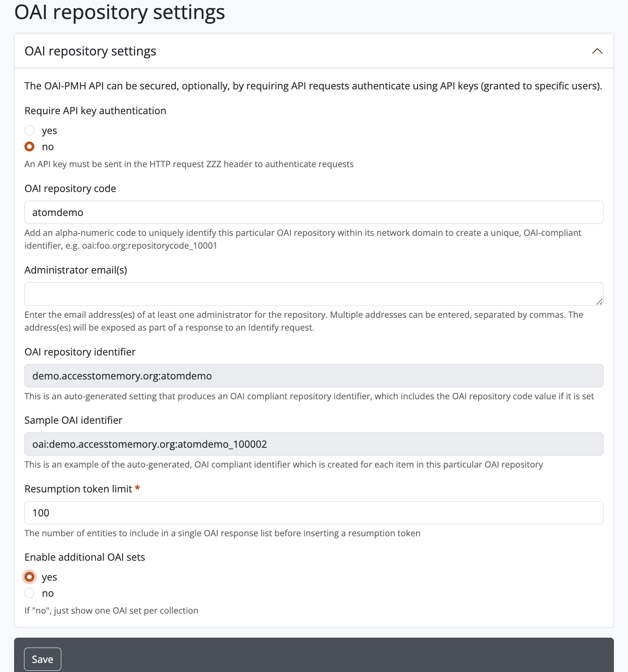
Task: Click the "Administrator email(s)" field label
Action: 76,270
